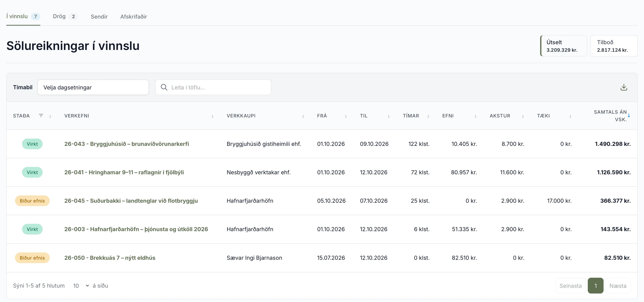Open project 26-003 Hafnarfjarðarhöfn þjónusta

tap(136, 229)
